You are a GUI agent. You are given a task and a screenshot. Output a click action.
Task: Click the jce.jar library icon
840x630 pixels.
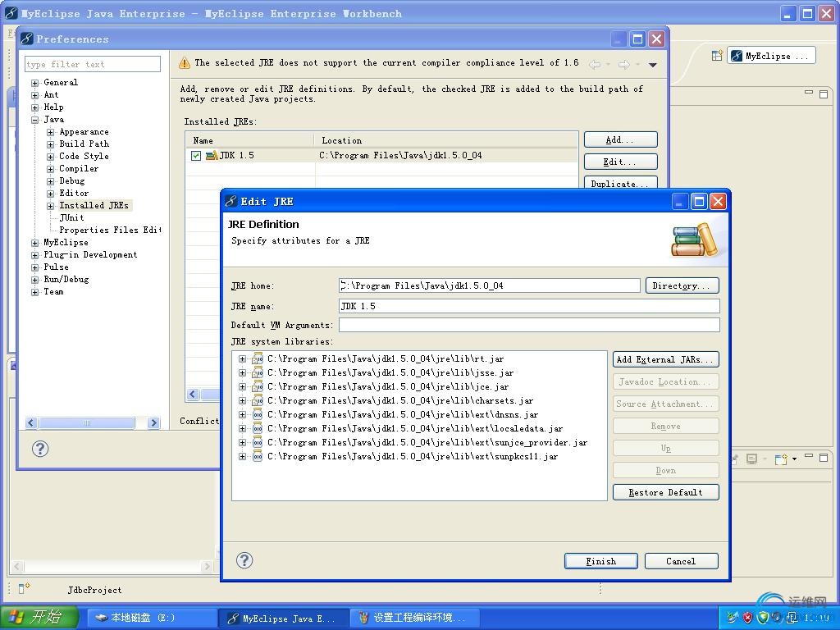point(258,386)
